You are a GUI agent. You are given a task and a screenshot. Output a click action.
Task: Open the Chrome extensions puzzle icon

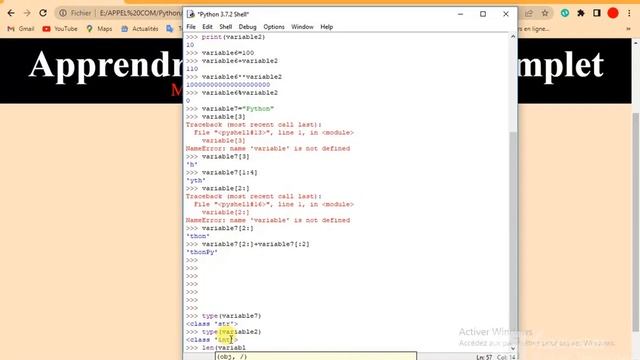[x=581, y=13]
